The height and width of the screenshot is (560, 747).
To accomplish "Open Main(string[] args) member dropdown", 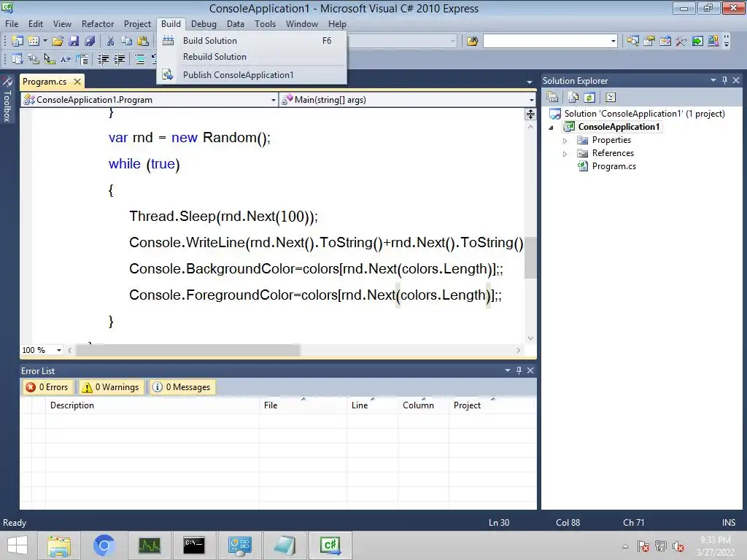I will click(x=531, y=100).
